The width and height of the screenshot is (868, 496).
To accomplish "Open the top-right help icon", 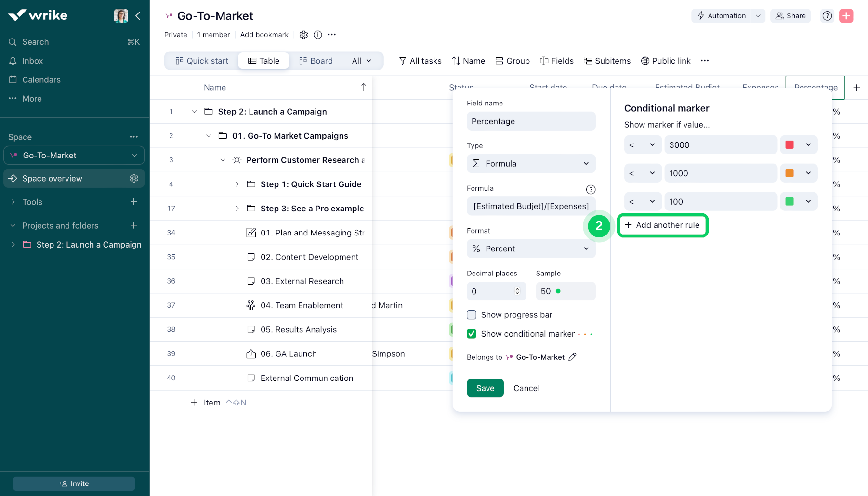I will (x=827, y=16).
